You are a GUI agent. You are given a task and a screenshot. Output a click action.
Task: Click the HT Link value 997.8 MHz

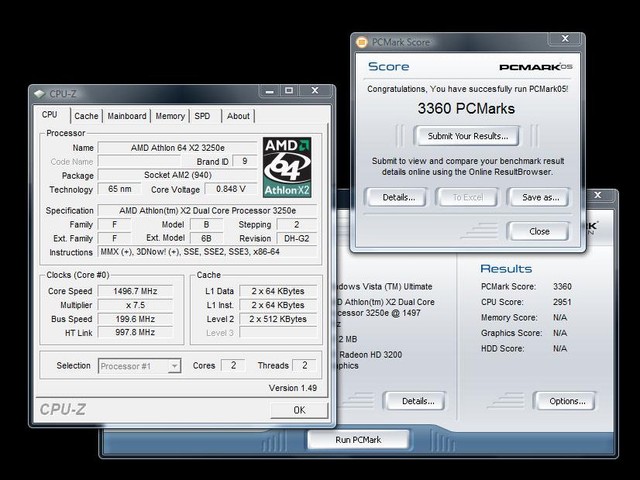pyautogui.click(x=135, y=333)
